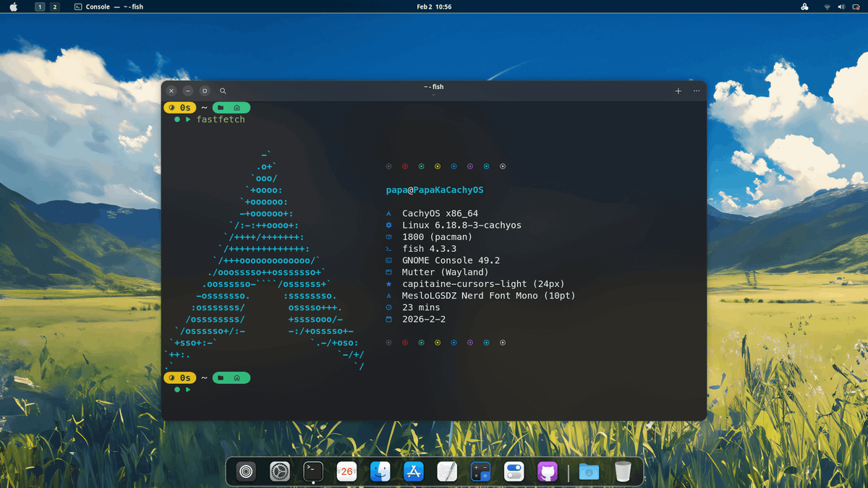Open the App Store icon in the dock
Image resolution: width=868 pixels, height=488 pixels.
coord(414,472)
